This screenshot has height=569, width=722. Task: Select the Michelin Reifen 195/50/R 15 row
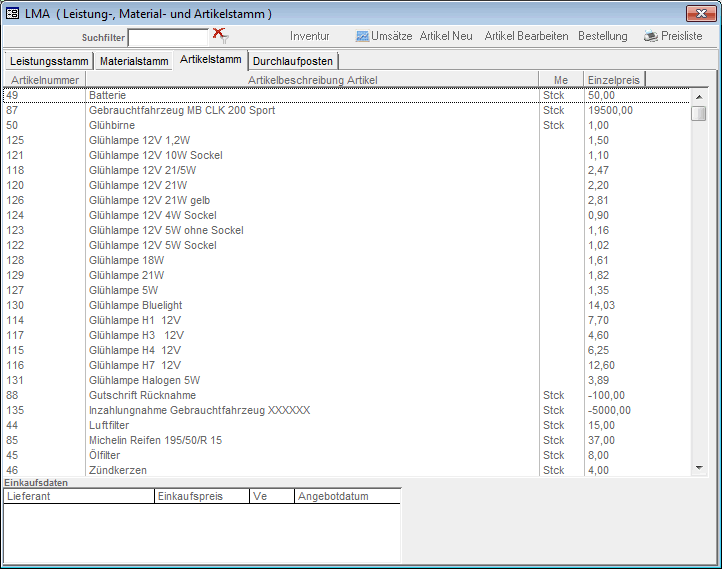[x=155, y=440]
